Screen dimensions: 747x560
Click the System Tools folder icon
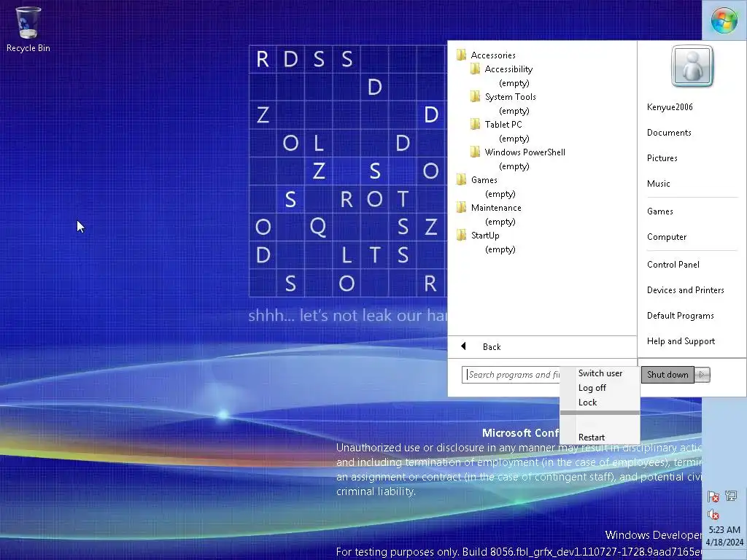(x=475, y=96)
